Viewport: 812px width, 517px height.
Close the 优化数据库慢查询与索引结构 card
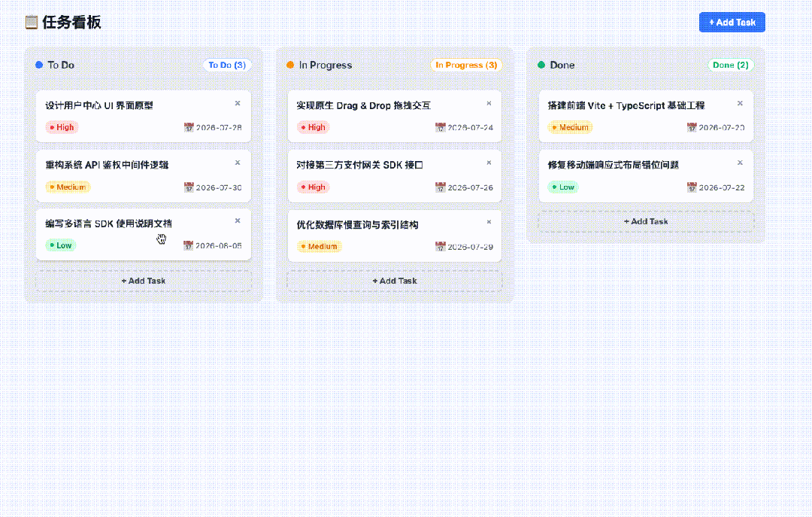[x=489, y=222]
